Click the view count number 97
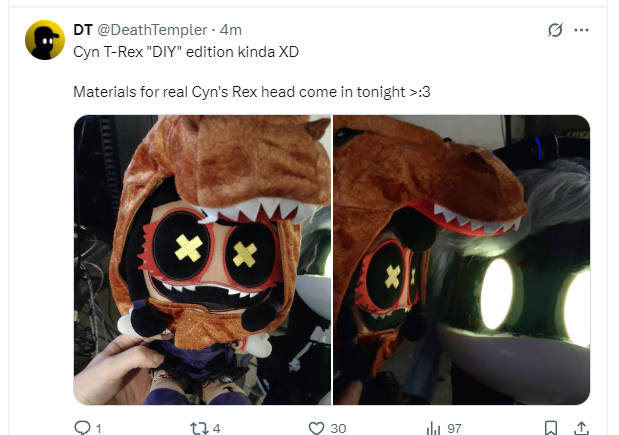This screenshot has width=619, height=435. click(x=454, y=428)
